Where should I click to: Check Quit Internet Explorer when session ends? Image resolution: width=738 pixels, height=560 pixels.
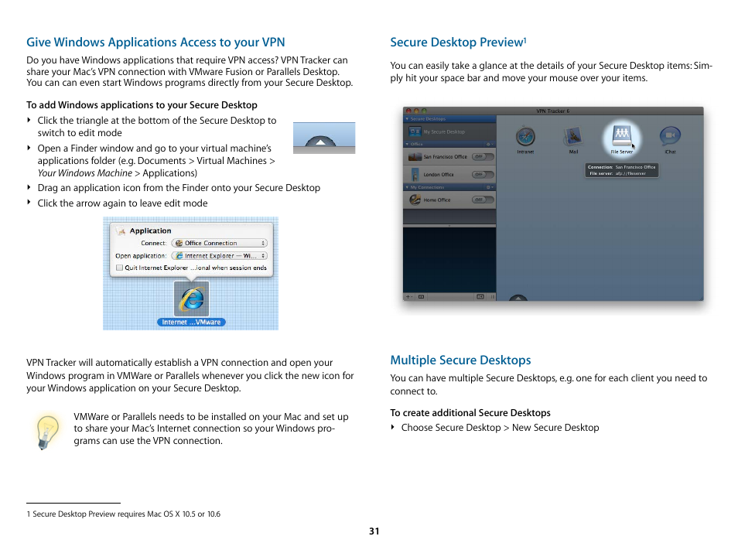[120, 268]
